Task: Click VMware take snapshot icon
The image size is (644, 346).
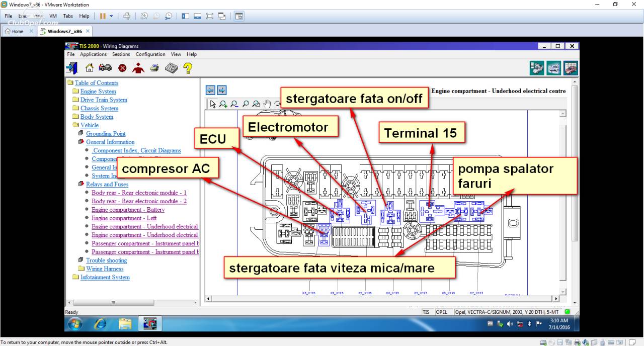Action: (144, 16)
